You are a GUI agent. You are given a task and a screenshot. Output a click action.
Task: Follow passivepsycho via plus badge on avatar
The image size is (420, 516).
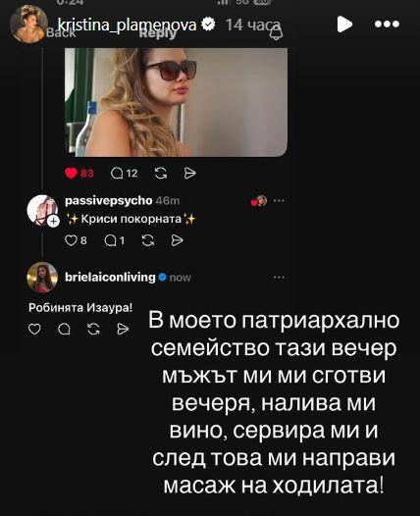tap(53, 222)
